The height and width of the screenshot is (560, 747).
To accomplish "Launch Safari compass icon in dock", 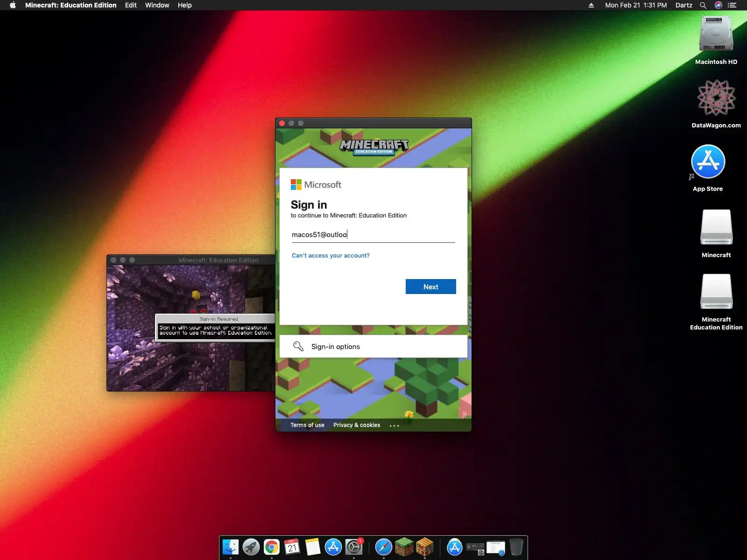I will click(x=384, y=547).
